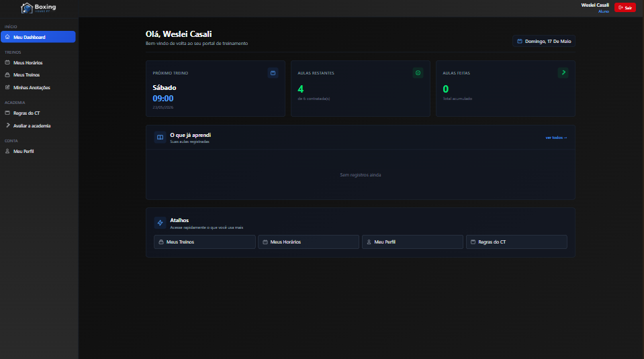Click Meus Treinos shortcut button
644x359 pixels.
point(205,242)
